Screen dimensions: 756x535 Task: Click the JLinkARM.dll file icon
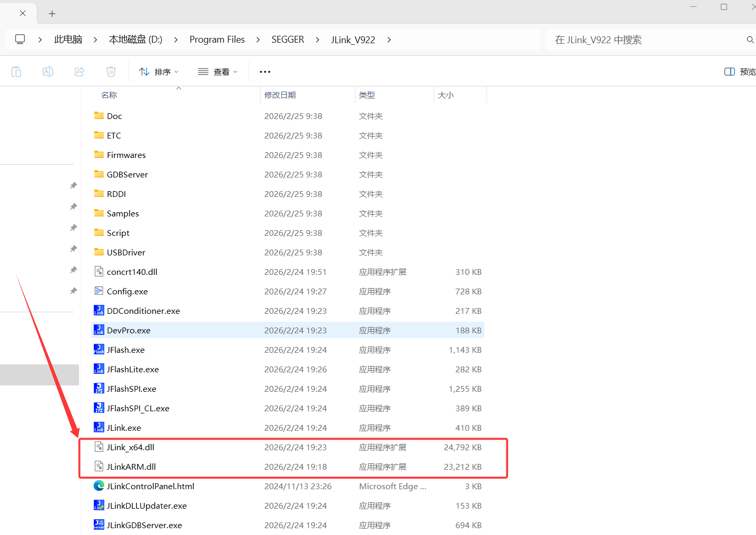point(99,467)
